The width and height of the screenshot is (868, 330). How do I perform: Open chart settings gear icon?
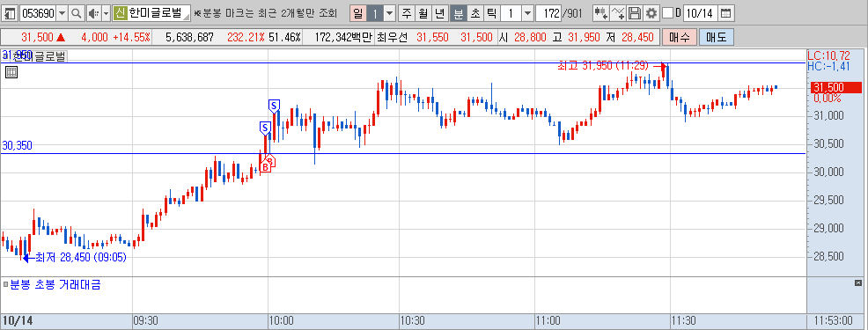(651, 12)
